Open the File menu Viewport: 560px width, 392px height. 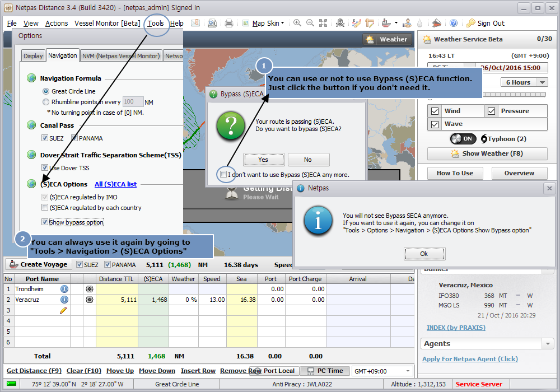tap(12, 23)
